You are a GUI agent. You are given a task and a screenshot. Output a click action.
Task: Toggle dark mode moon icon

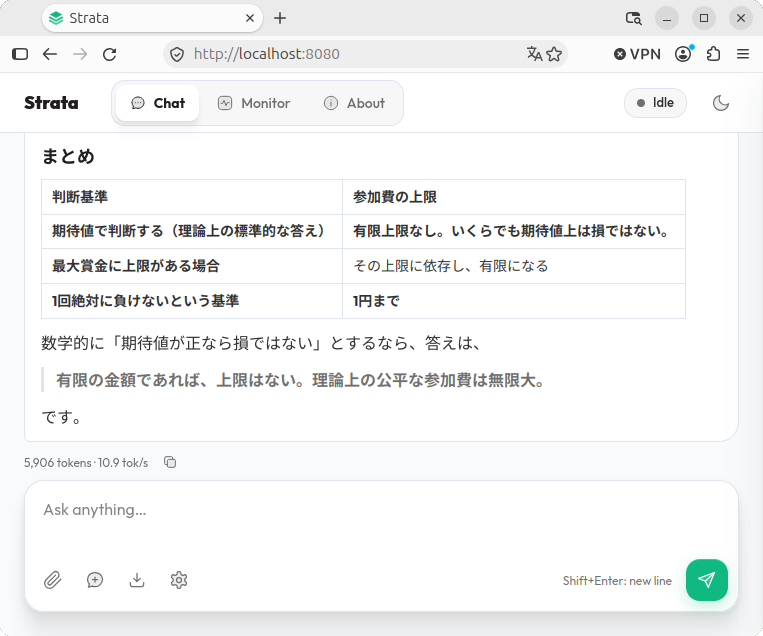coord(721,103)
